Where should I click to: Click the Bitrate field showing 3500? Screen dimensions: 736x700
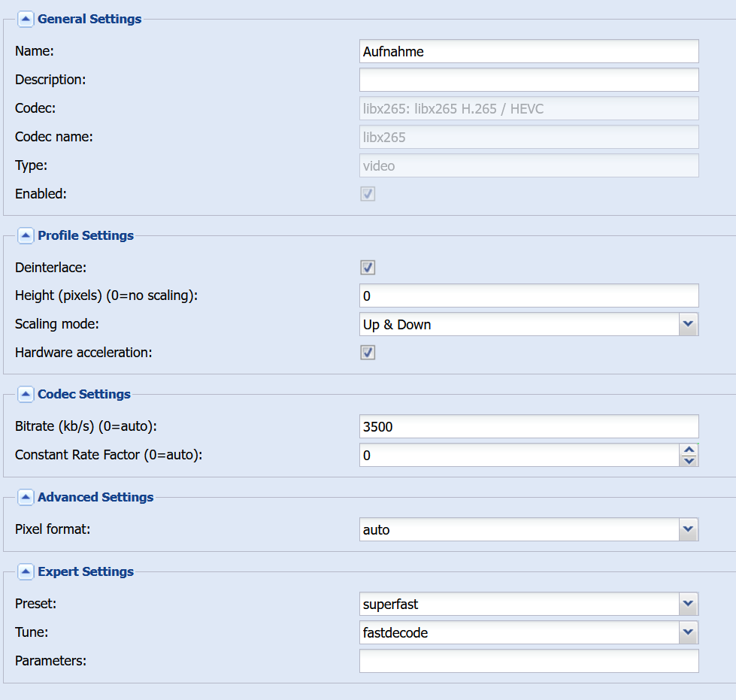[x=529, y=427]
